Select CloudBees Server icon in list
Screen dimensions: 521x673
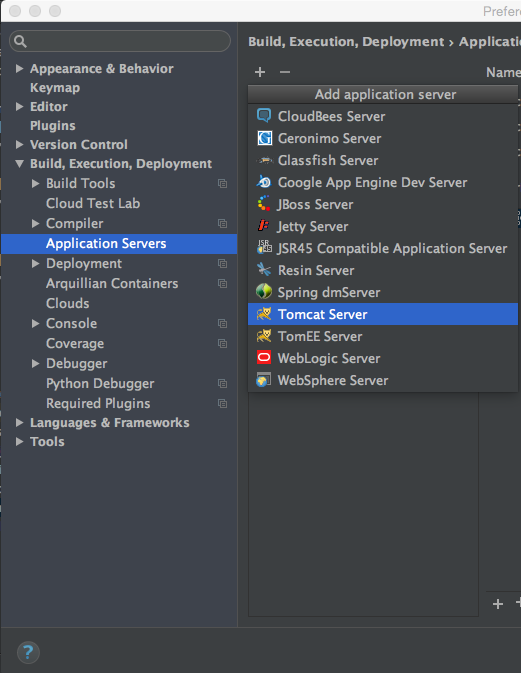click(x=264, y=116)
